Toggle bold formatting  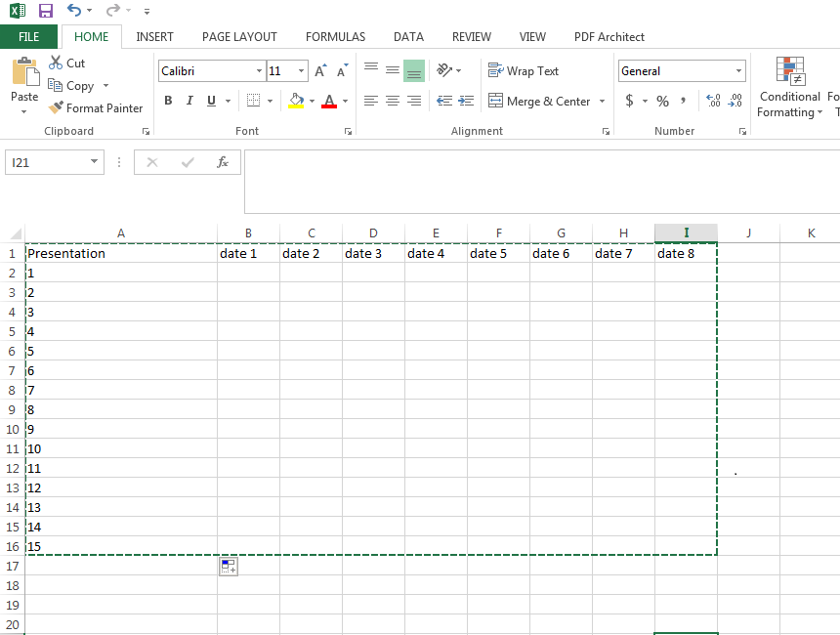click(x=167, y=101)
